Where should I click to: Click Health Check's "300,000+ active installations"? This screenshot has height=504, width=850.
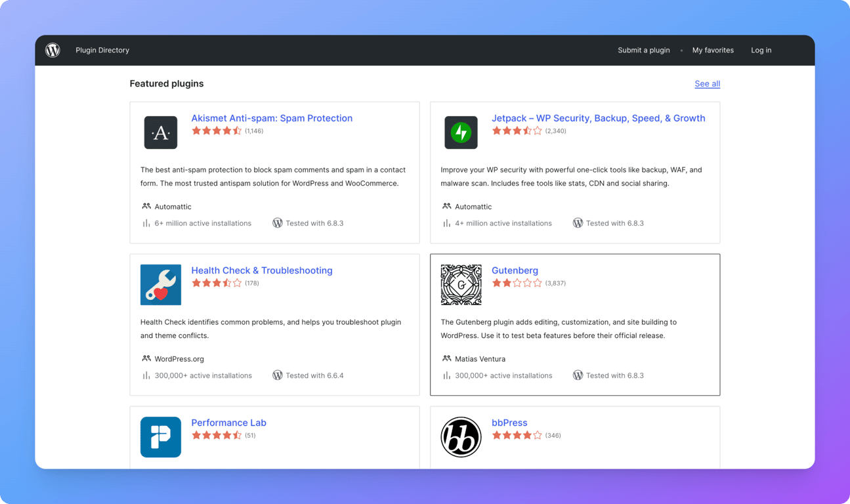click(x=203, y=376)
